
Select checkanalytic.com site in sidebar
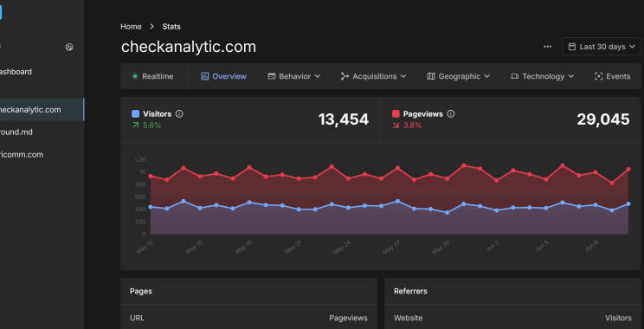41,110
